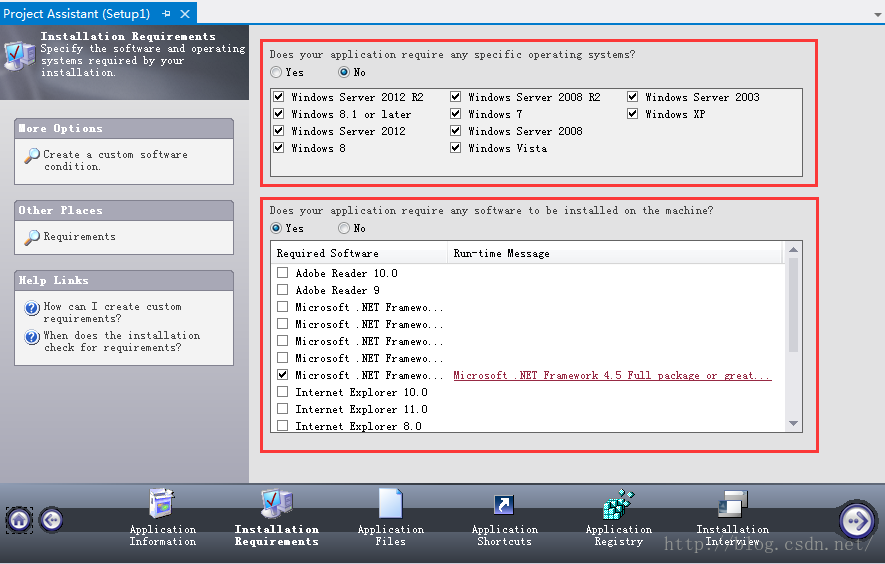Uncheck Windows XP checkbox
This screenshot has width=885, height=564.
pos(633,113)
